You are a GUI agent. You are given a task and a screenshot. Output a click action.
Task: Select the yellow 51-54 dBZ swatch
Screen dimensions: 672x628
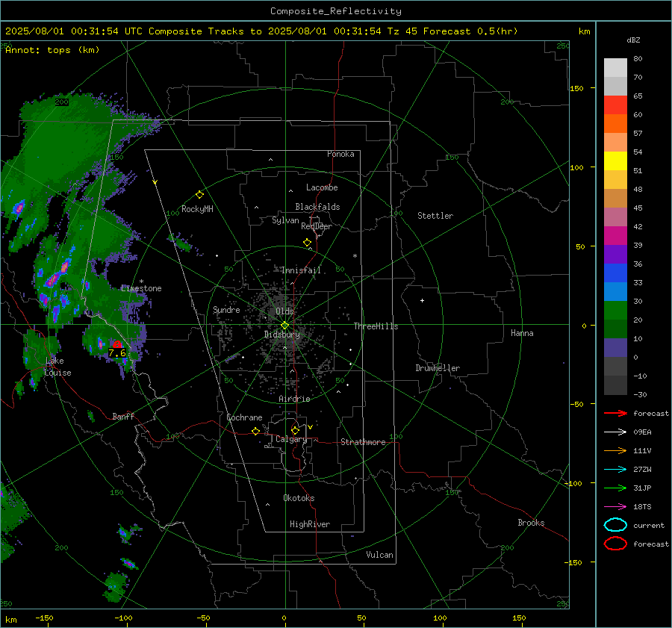pyautogui.click(x=615, y=161)
